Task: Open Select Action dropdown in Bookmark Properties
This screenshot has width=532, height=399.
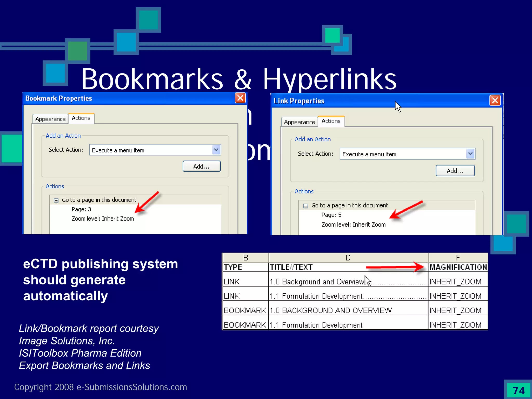Action: [216, 150]
